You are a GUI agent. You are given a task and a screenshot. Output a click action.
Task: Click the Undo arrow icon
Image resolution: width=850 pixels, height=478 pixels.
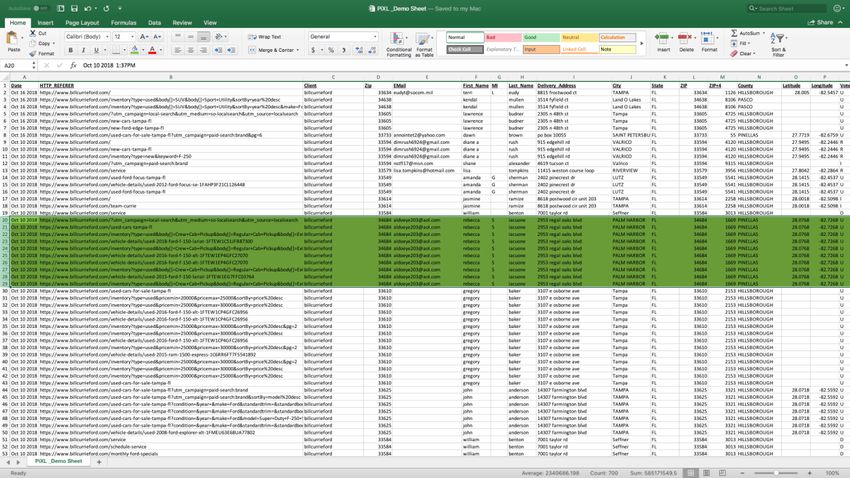pos(87,9)
